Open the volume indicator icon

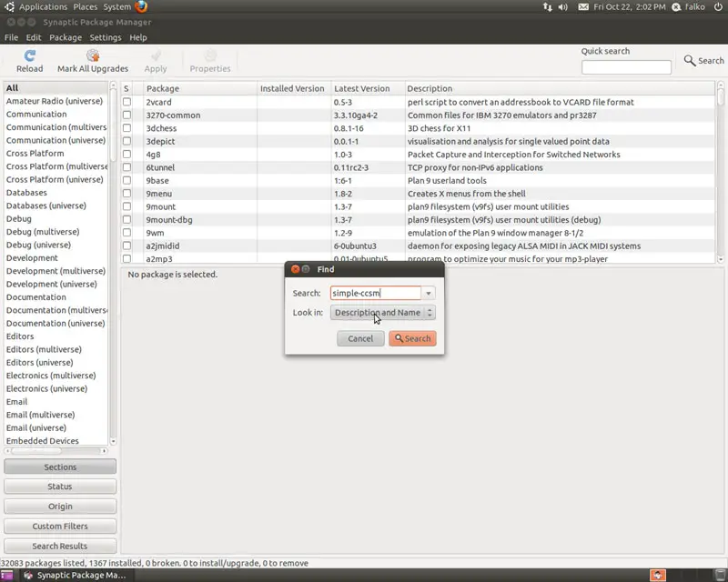tap(562, 7)
